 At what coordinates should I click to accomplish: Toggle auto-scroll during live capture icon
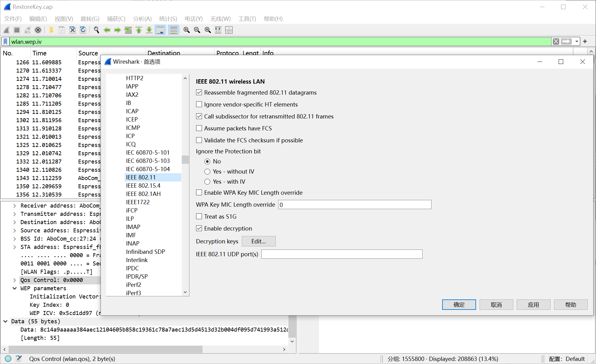[160, 30]
